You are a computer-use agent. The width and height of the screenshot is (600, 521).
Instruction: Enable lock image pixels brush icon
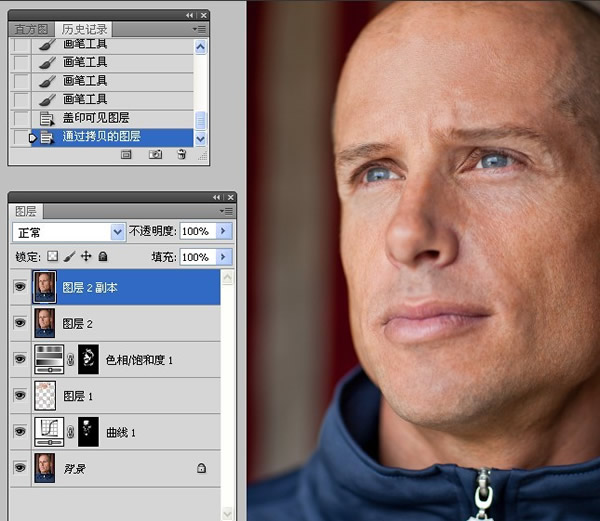tap(69, 256)
